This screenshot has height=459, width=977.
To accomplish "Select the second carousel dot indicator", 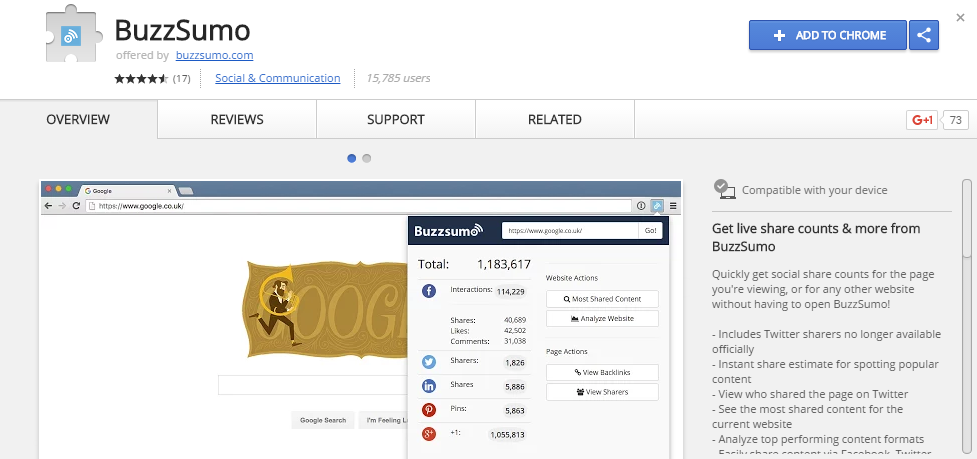I will (x=367, y=158).
